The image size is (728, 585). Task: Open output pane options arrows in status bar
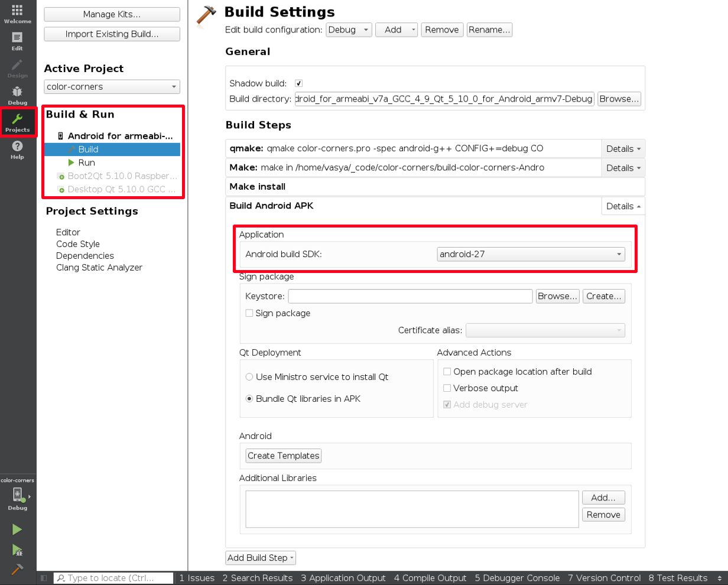pyautogui.click(x=719, y=578)
